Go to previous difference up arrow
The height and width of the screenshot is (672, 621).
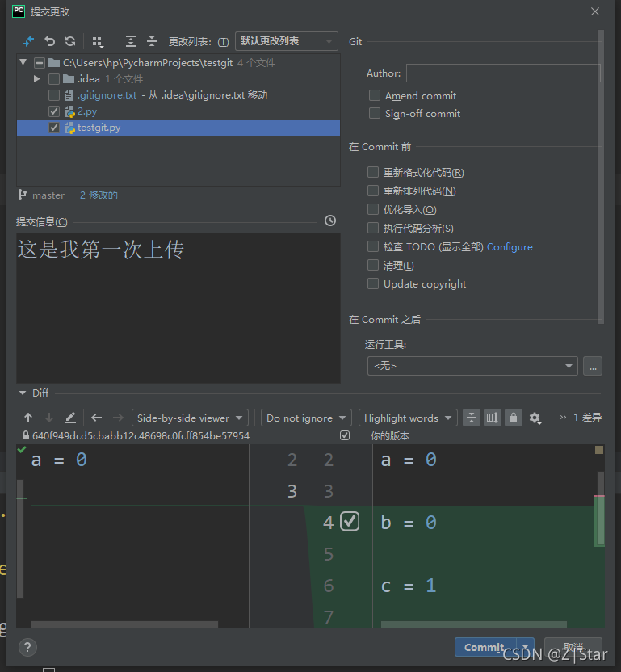click(28, 418)
